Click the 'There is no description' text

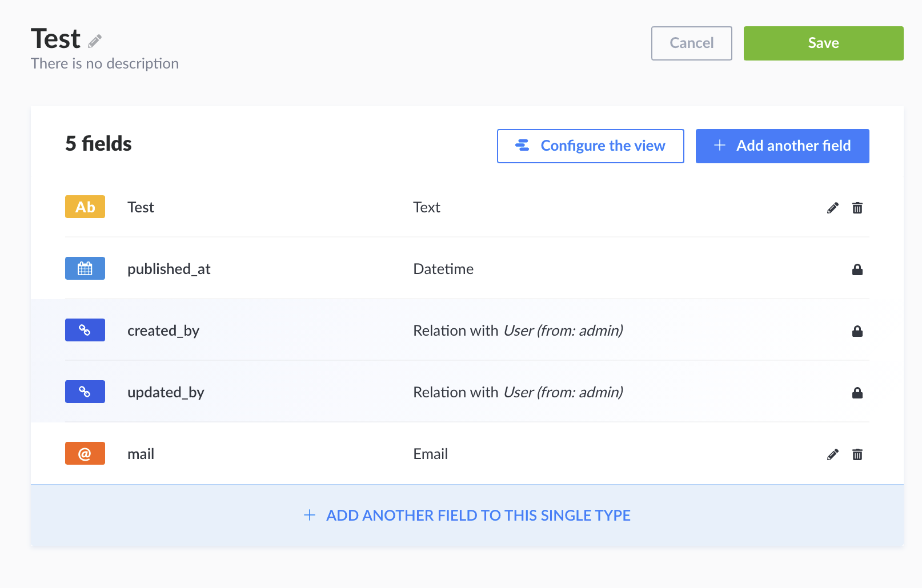[105, 63]
